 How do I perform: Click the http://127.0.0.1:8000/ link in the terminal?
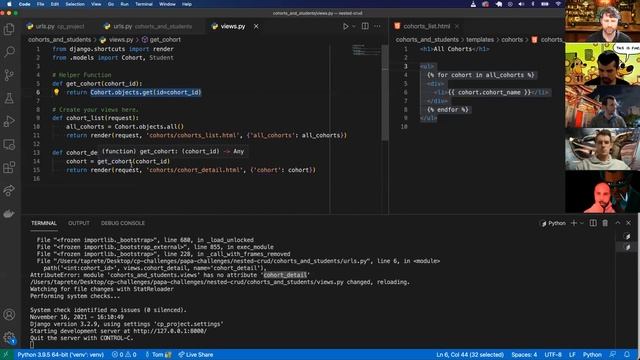point(170,331)
